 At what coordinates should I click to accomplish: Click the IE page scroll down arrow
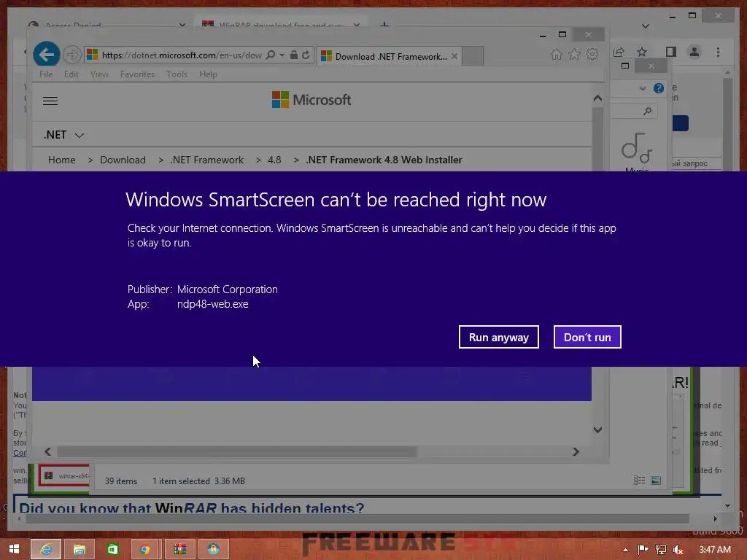598,429
